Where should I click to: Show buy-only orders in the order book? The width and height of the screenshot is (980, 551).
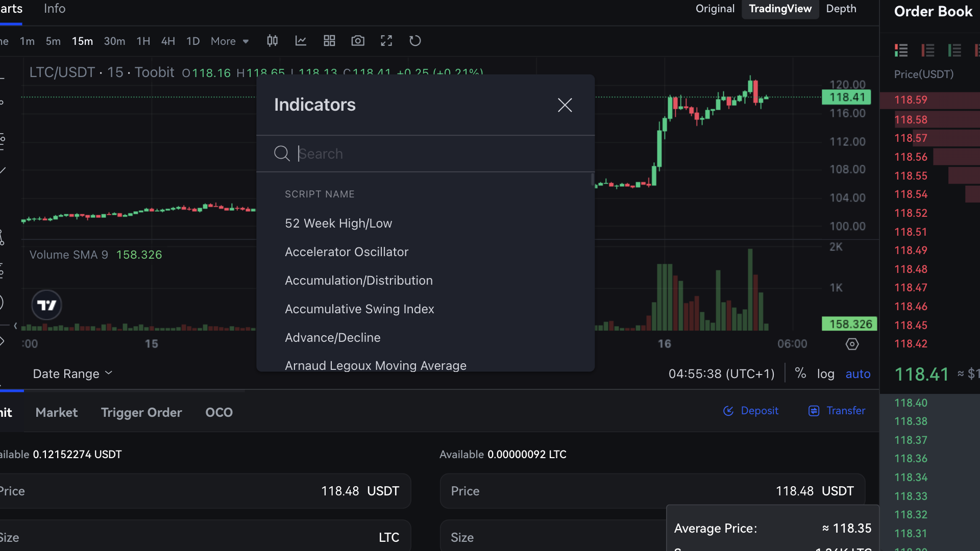point(954,51)
